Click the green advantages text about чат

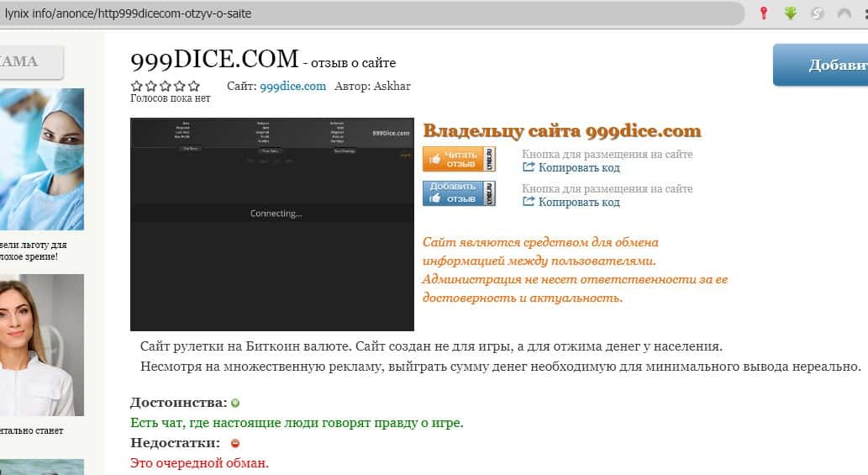(297, 423)
